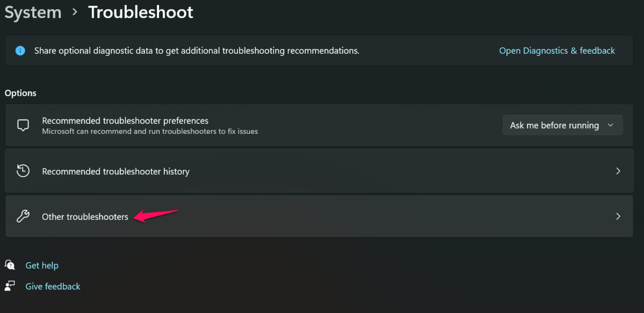Expand Recommended troubleshooter history using its right chevron
This screenshot has height=313, width=644.
tap(618, 171)
